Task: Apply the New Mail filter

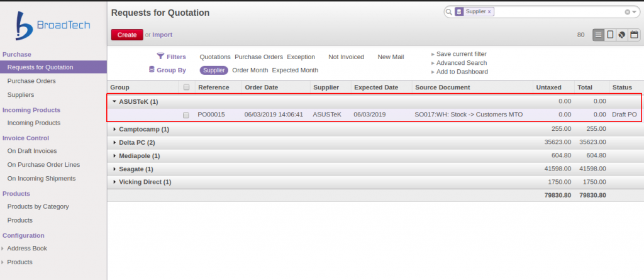Action: point(391,57)
